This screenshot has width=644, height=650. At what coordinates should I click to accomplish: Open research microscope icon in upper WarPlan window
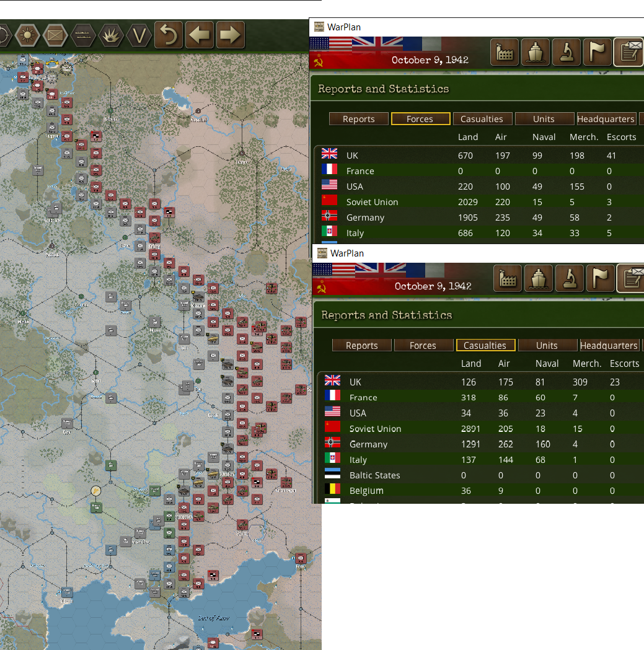click(567, 53)
